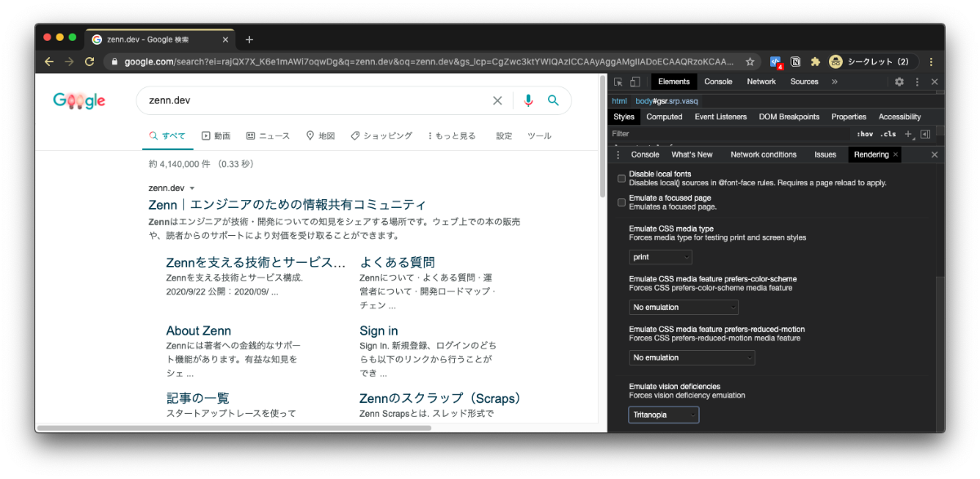980x479 pixels.
Task: Open the DOM Breakpoints tab
Action: coord(789,117)
